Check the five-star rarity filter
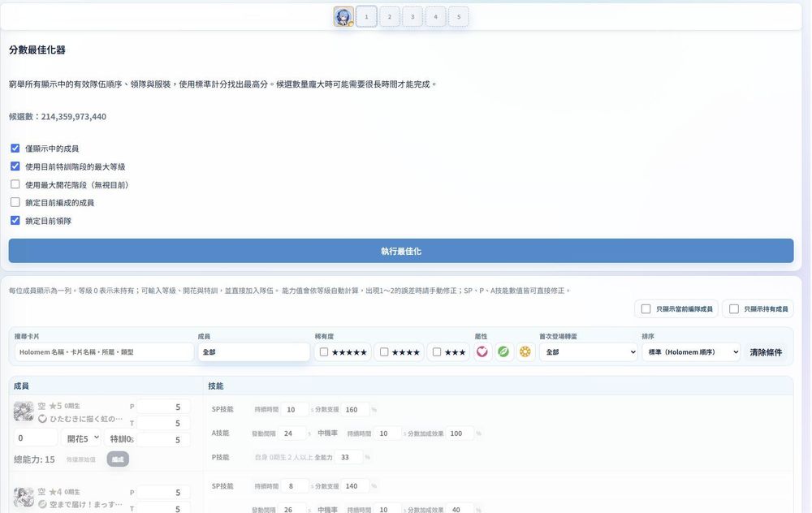The width and height of the screenshot is (812, 513). tap(324, 352)
